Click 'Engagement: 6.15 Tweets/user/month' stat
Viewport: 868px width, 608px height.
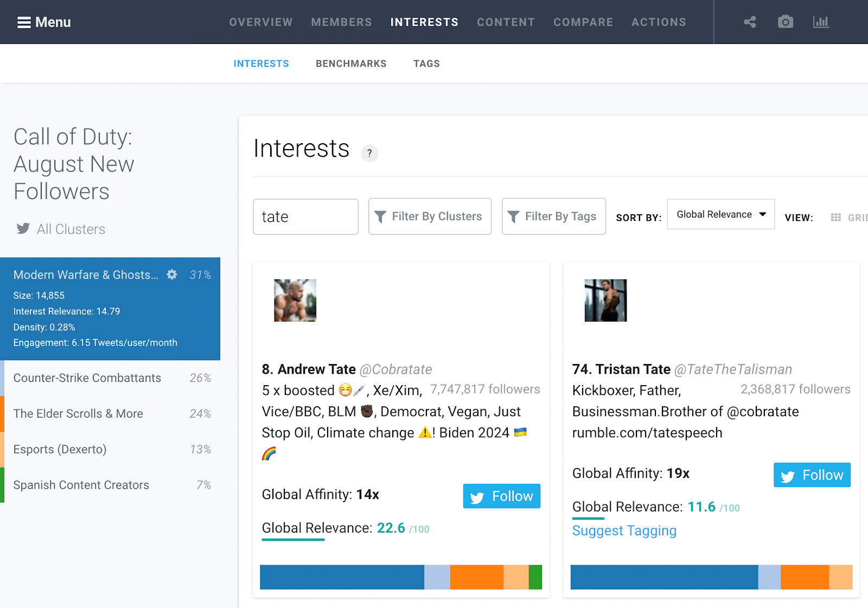[x=95, y=343]
